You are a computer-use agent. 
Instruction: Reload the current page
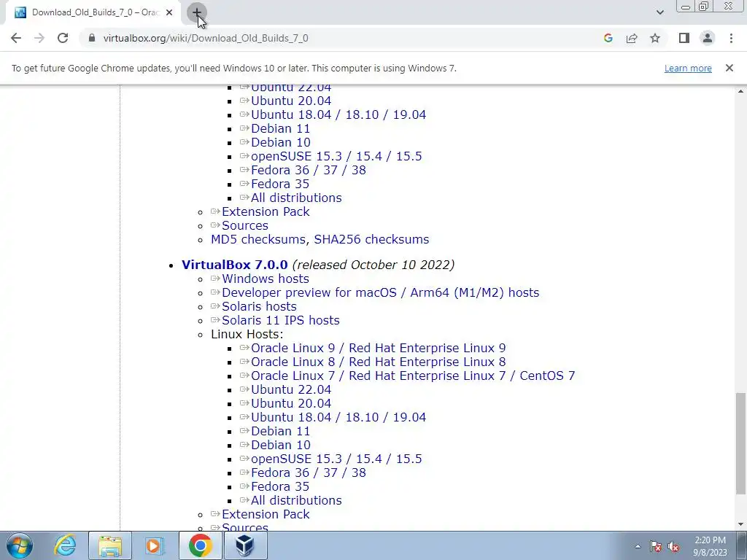coord(63,38)
